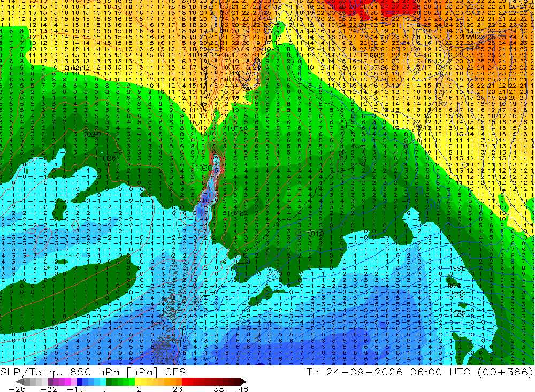Click the 1012 isobar label
The height and width of the screenshot is (392, 535).
[315, 233]
